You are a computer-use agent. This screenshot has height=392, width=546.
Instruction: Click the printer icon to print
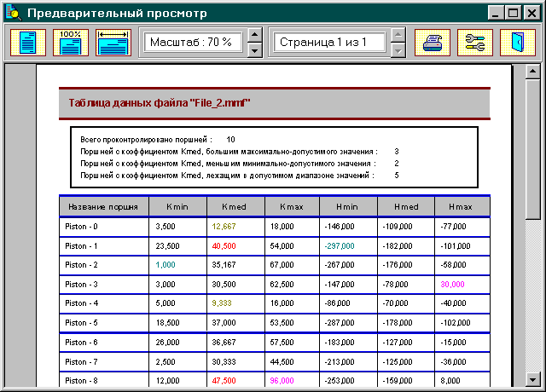(433, 42)
